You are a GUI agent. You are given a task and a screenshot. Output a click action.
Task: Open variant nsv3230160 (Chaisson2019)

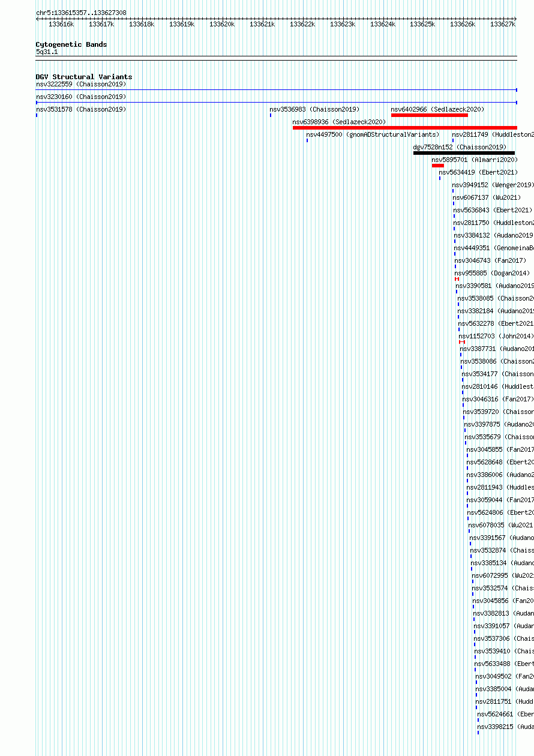(81, 97)
